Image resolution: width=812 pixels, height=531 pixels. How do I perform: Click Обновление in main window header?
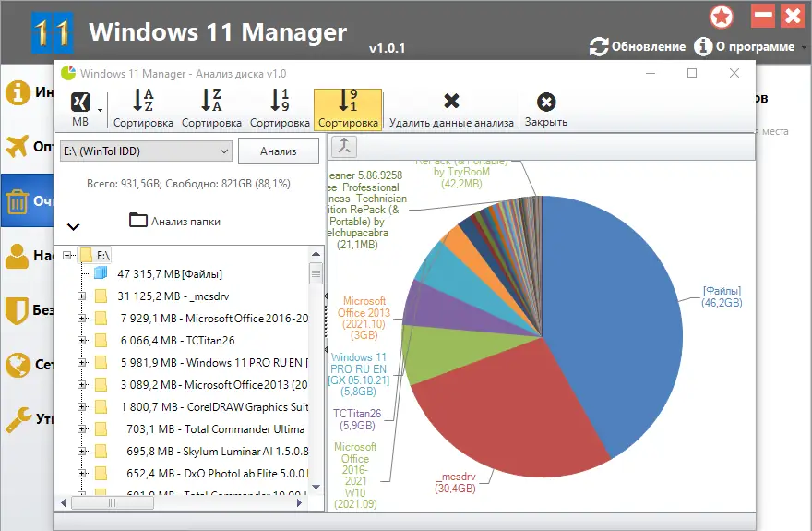638,46
